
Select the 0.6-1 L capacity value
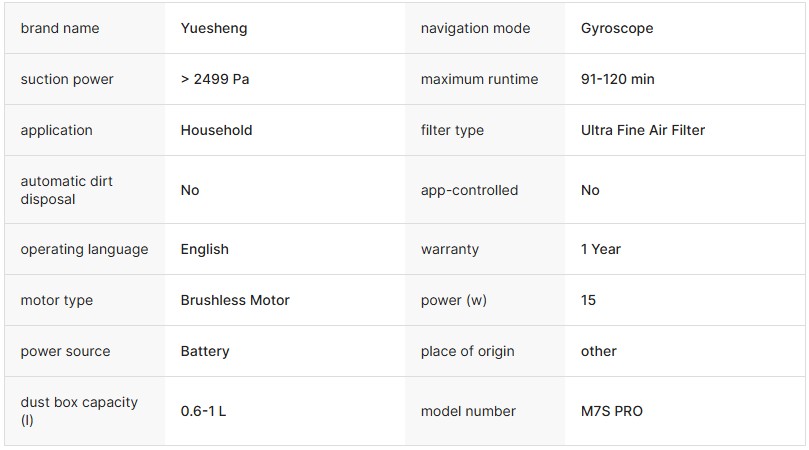203,411
